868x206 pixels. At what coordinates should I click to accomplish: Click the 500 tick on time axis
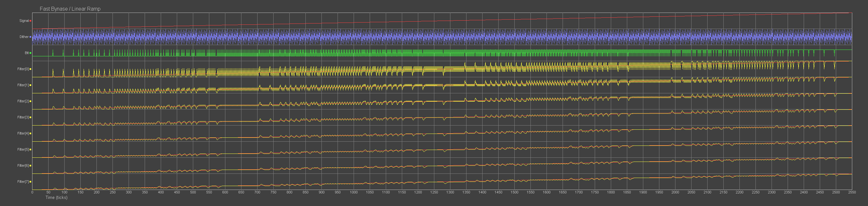[x=193, y=192]
